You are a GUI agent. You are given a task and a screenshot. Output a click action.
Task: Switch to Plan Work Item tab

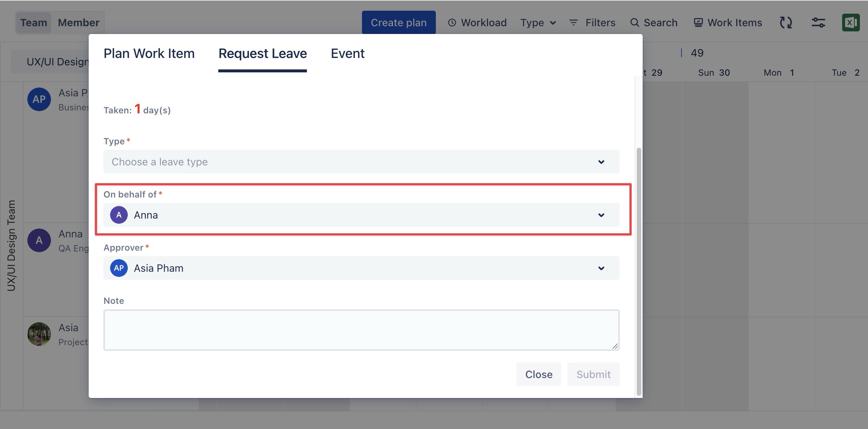(149, 54)
